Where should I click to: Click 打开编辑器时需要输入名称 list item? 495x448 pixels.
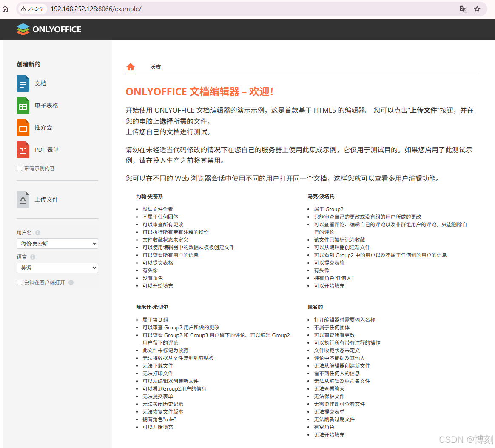(x=344, y=320)
